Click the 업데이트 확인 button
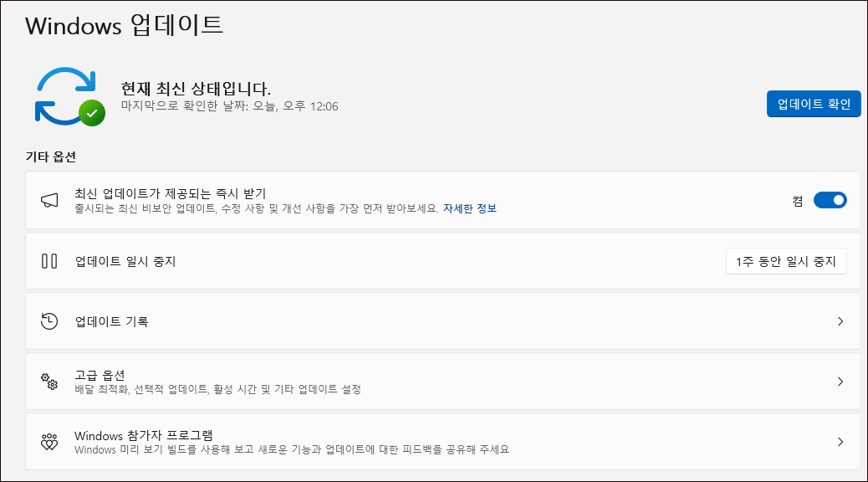 coord(814,104)
